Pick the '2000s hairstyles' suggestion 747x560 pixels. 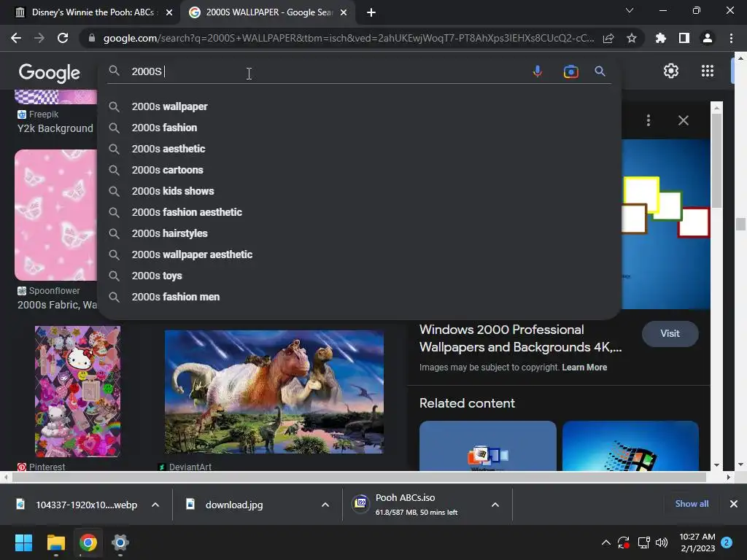tap(359, 233)
